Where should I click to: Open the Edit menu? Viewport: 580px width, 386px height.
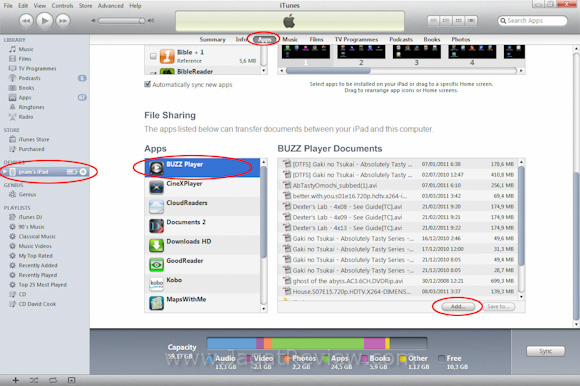point(23,6)
